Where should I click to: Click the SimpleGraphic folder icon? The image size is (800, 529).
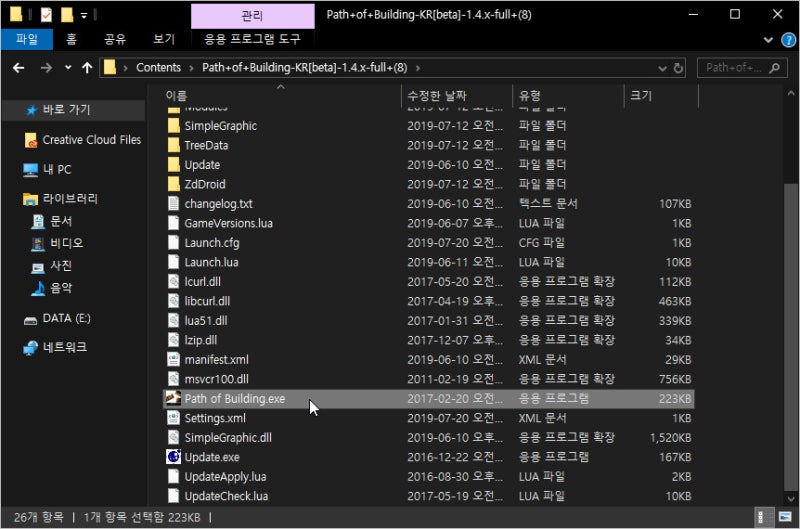tap(173, 125)
